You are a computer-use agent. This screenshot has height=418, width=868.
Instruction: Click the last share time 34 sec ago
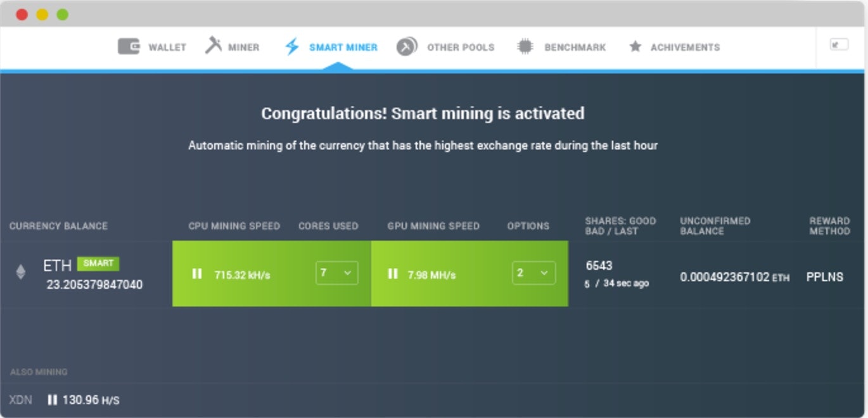point(626,283)
